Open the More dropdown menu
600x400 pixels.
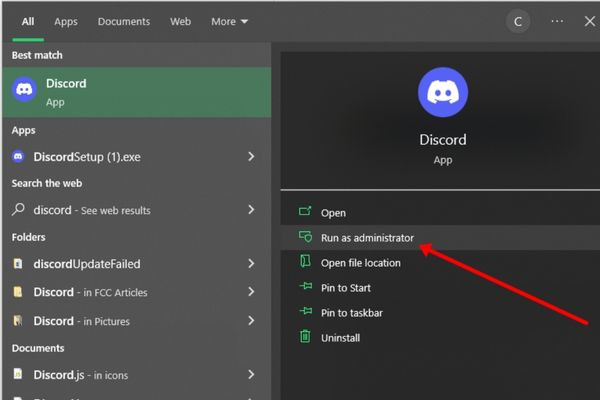pyautogui.click(x=229, y=22)
